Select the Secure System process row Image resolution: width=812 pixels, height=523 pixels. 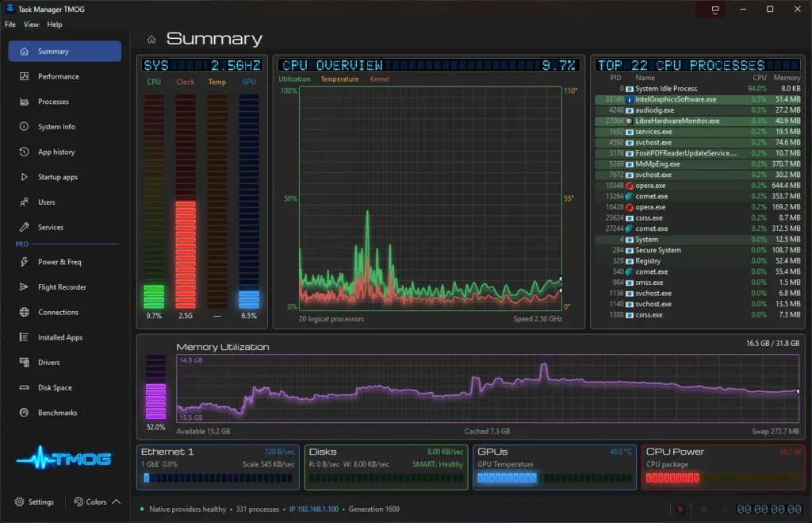coord(698,250)
